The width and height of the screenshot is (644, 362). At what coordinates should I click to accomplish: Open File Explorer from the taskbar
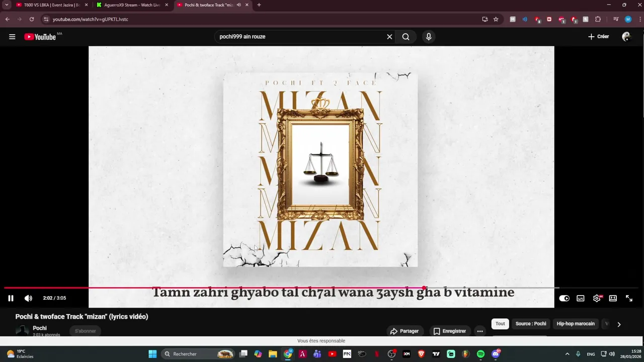pyautogui.click(x=273, y=354)
